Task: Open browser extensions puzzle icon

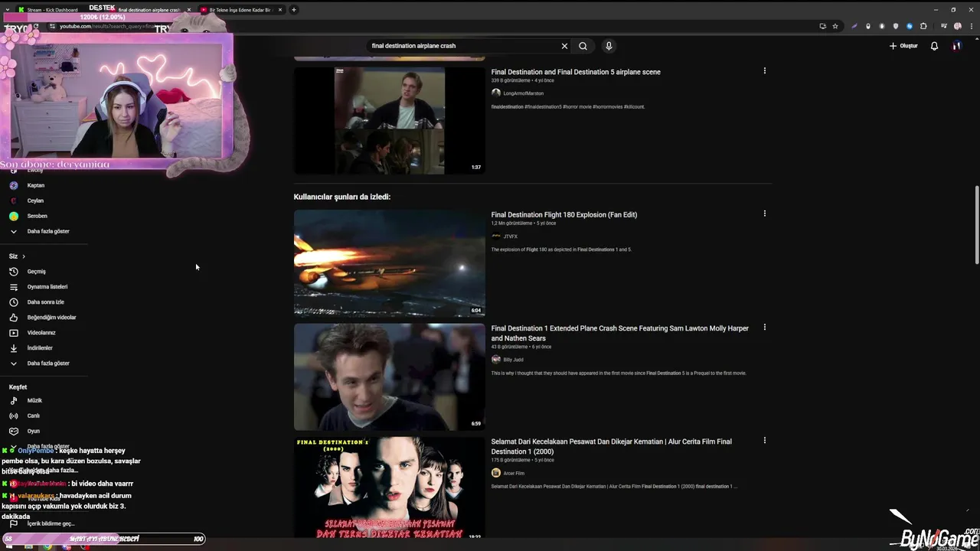Action: (x=923, y=26)
